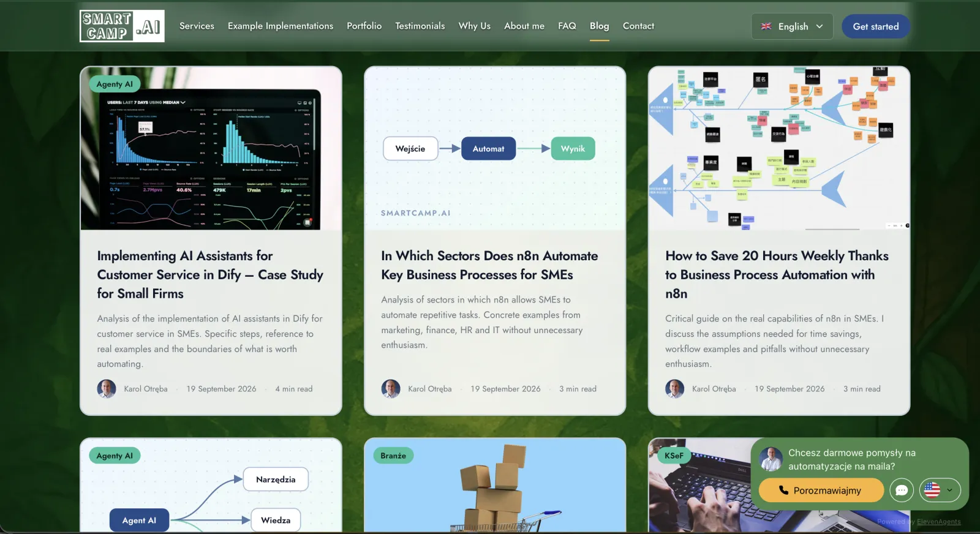Open article Implementing AI Assistants for Customer Service

coord(210,274)
